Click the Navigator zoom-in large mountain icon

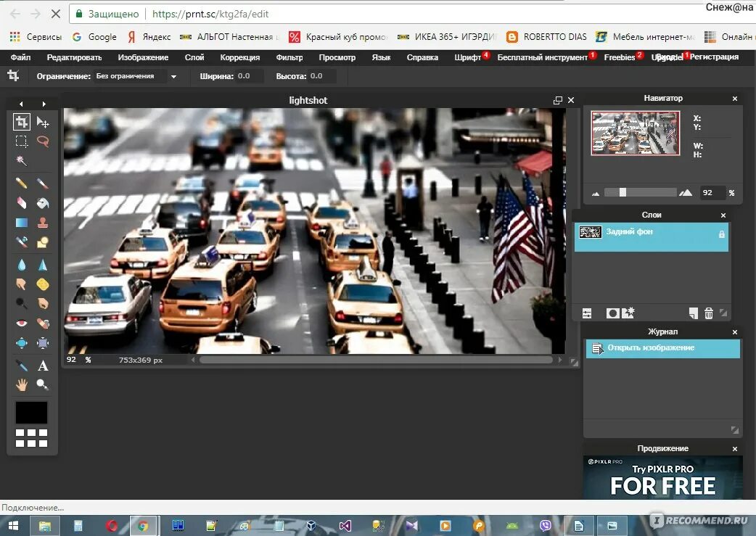point(686,193)
